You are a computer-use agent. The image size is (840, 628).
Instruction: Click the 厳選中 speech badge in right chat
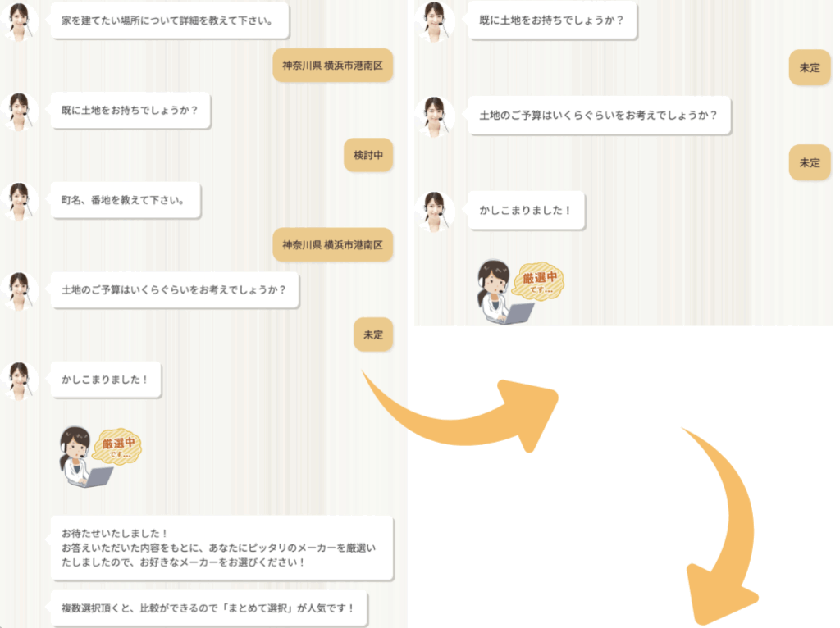[538, 281]
